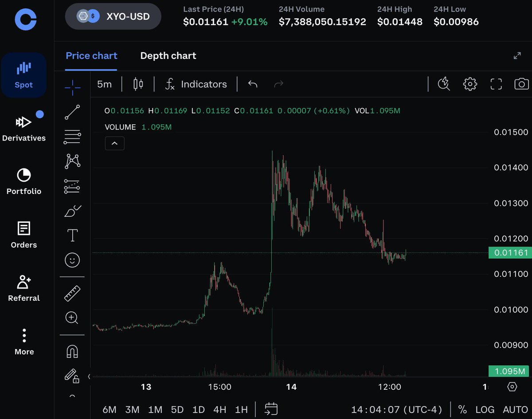Click the Coinbase logo
This screenshot has height=419, width=532.
pyautogui.click(x=25, y=19)
